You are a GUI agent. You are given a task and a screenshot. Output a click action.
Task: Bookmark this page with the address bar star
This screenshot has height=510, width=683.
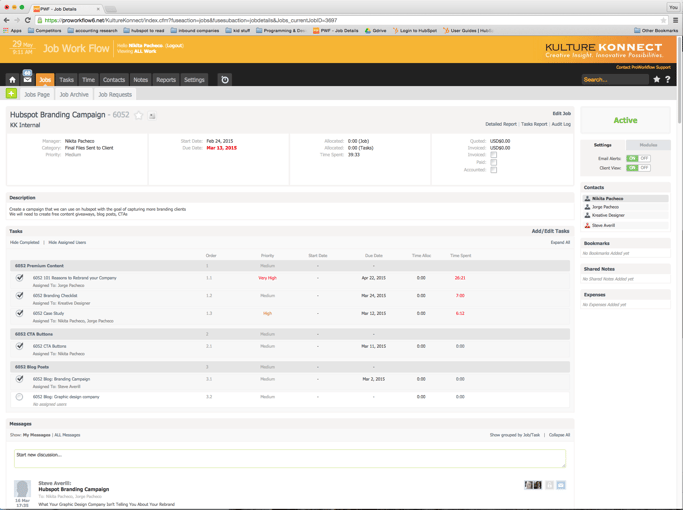tap(663, 20)
